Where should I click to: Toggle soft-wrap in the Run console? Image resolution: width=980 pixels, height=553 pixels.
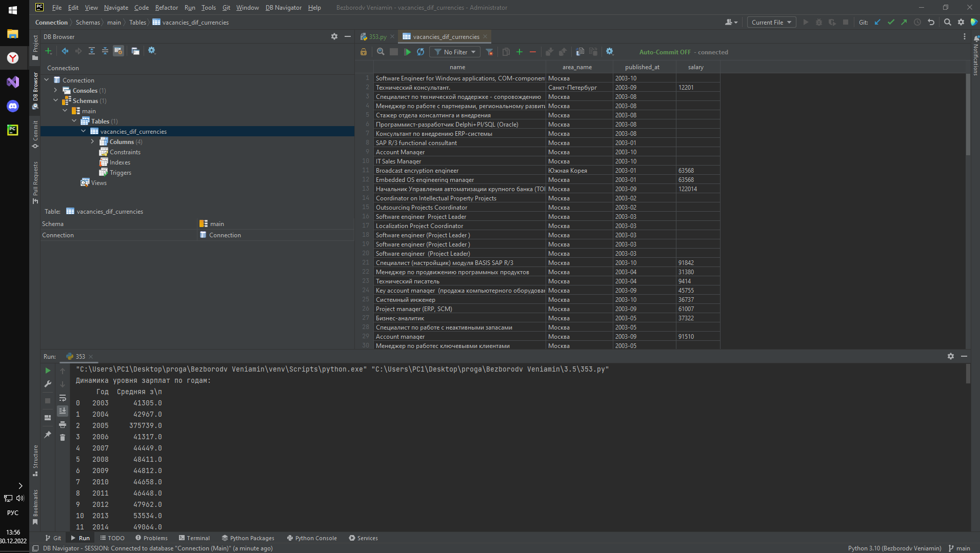pos(63,398)
